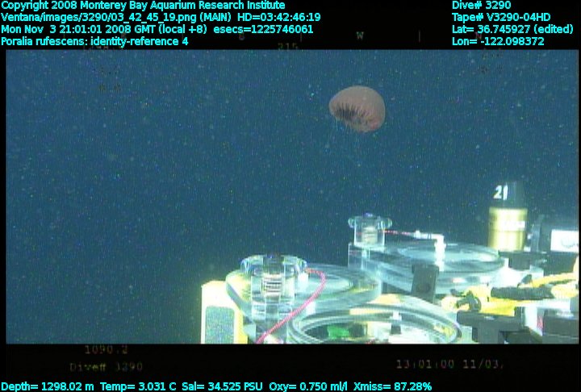The image size is (581, 392).
Task: Click the yellow canister labeled 21
Action: click(x=507, y=217)
